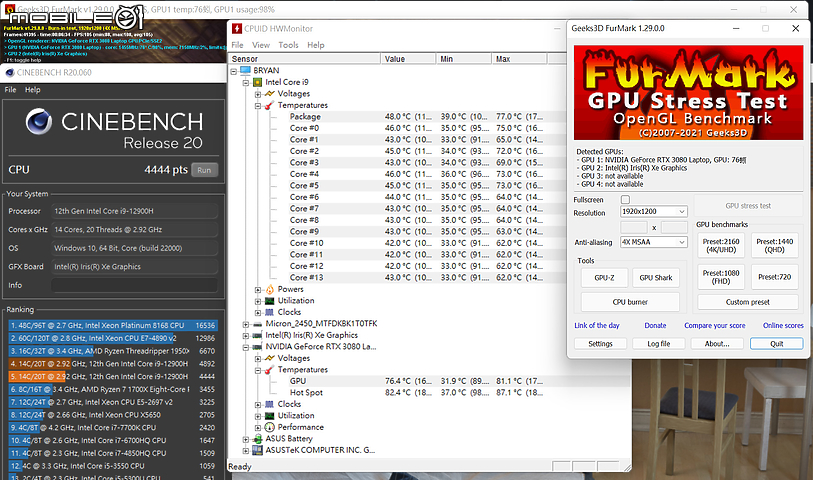Click the CPUID HWMonitor title bar icon

[x=237, y=29]
